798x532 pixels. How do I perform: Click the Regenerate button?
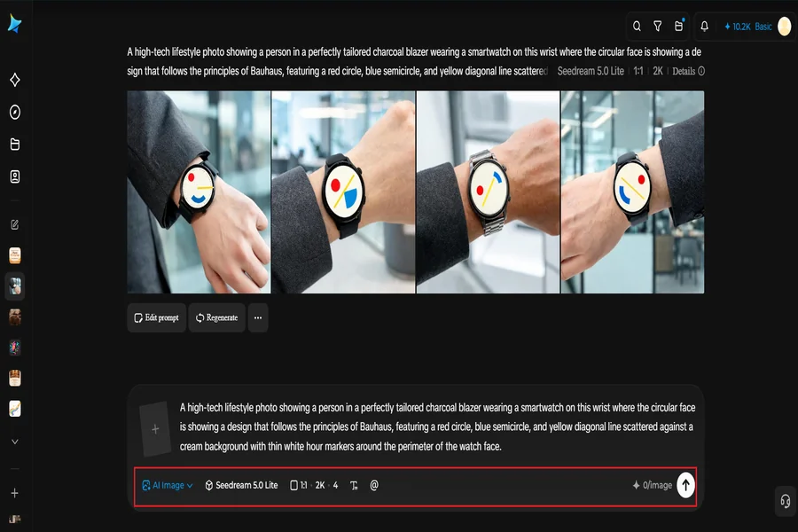click(x=217, y=317)
